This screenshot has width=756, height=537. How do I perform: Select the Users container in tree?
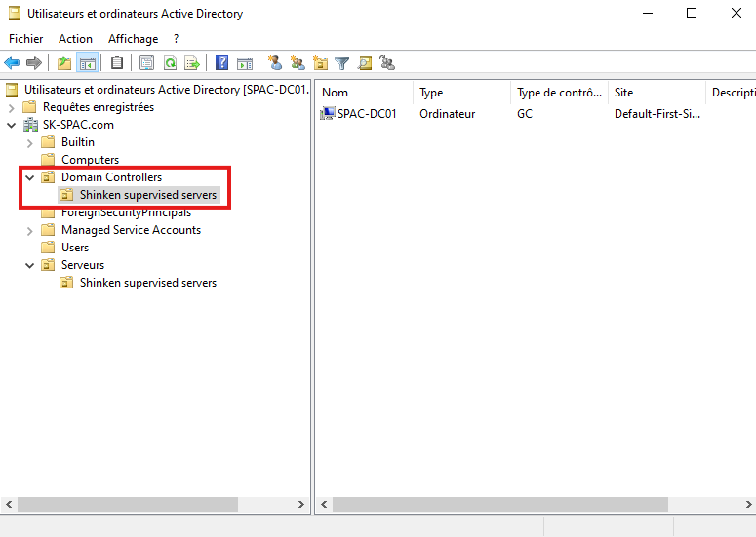[75, 248]
